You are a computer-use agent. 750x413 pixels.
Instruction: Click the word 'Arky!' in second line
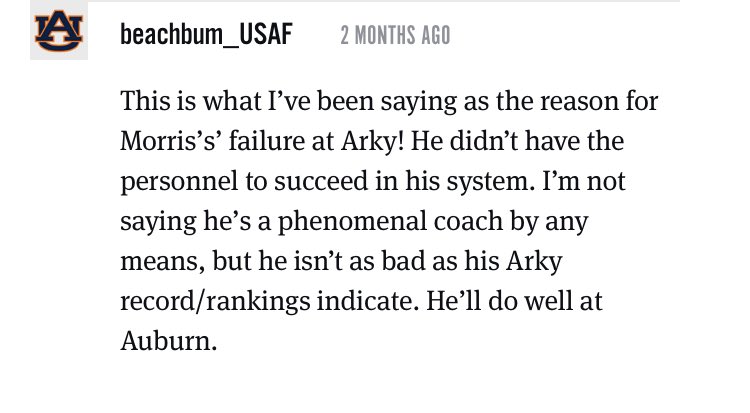373,142
